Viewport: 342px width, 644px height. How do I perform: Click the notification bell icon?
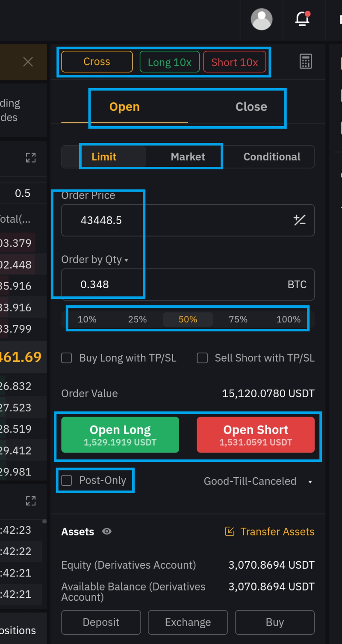click(302, 19)
